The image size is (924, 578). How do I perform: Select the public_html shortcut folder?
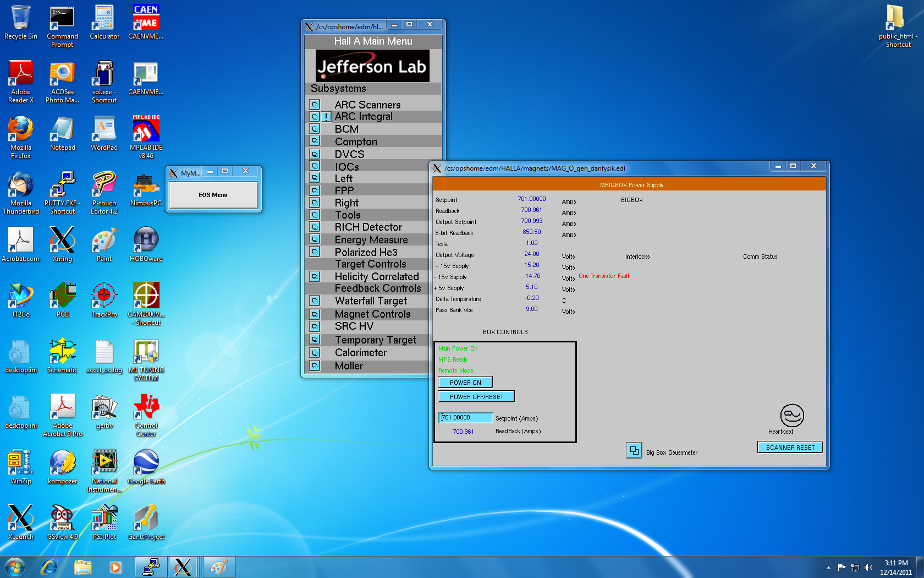[x=898, y=26]
